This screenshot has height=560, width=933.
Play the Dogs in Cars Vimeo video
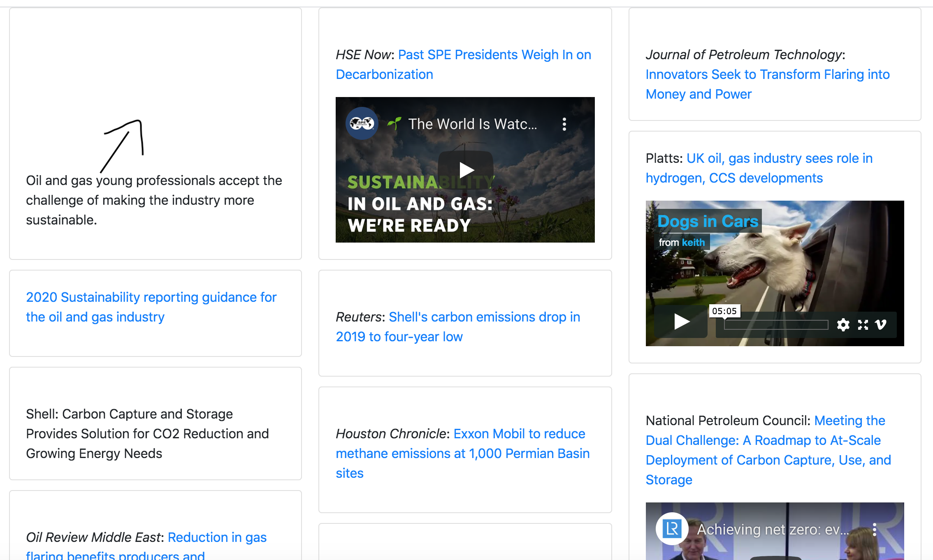coord(681,322)
